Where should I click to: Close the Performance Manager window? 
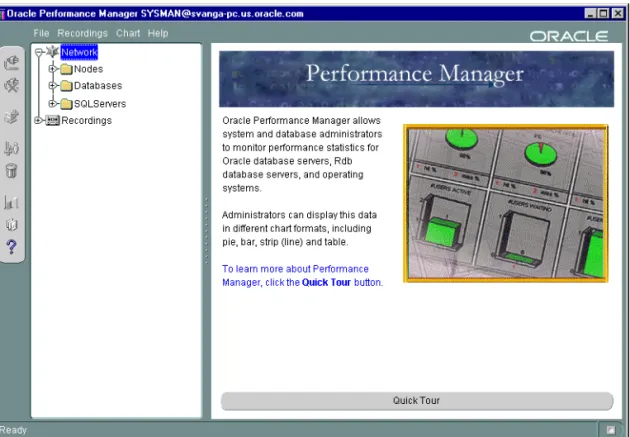(618, 14)
